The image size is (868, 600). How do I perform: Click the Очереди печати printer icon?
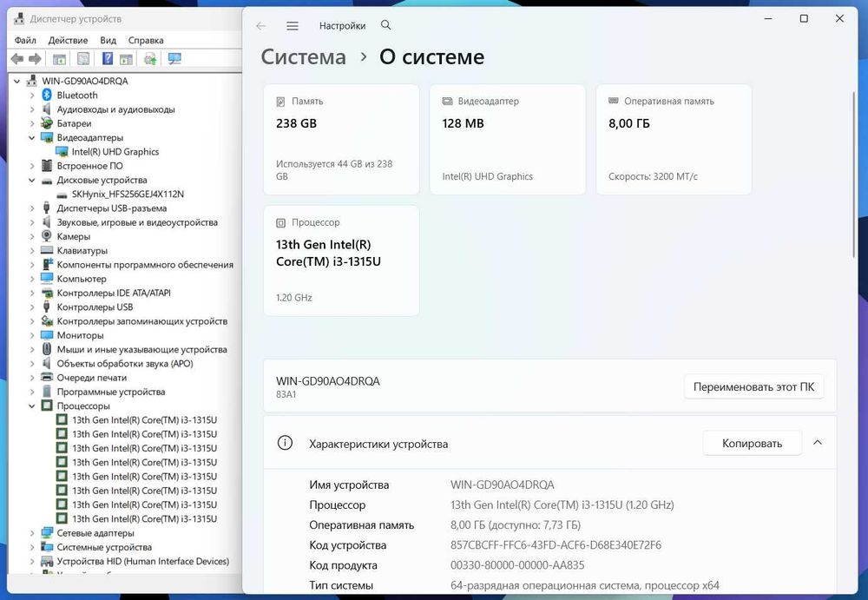click(x=47, y=378)
